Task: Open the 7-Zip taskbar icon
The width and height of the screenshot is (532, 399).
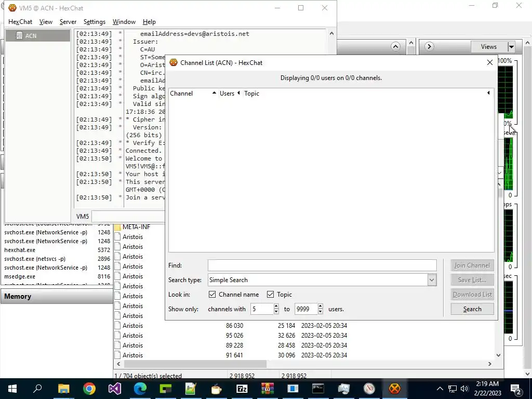Action: 242,389
